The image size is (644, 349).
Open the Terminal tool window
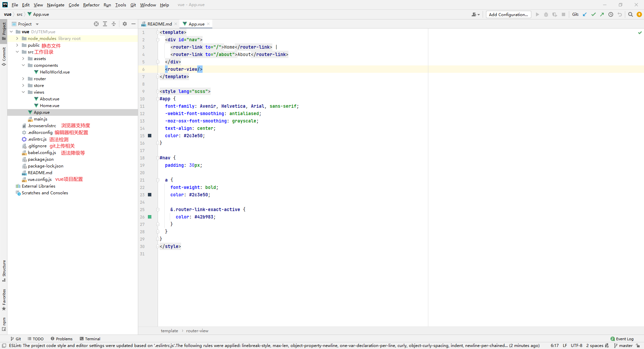[90, 339]
